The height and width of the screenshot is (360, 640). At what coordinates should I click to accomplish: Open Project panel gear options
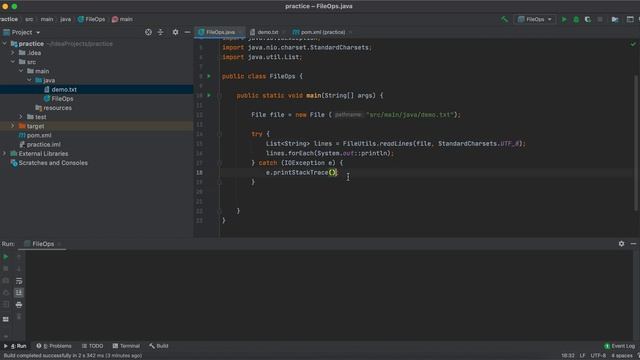tap(175, 32)
